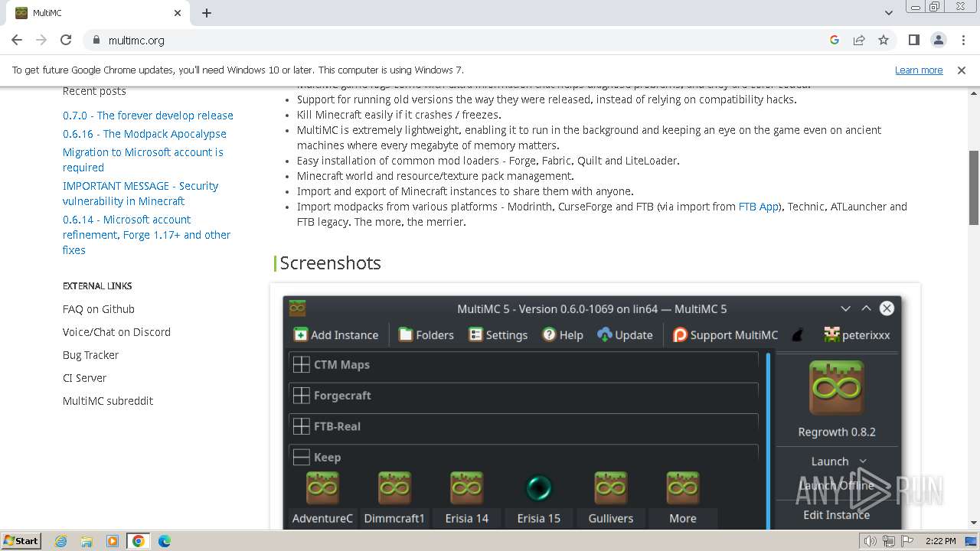Screen dimensions: 980x551
Task: Open the 0.6.14 Microsoft account refinement post
Action: pos(146,235)
